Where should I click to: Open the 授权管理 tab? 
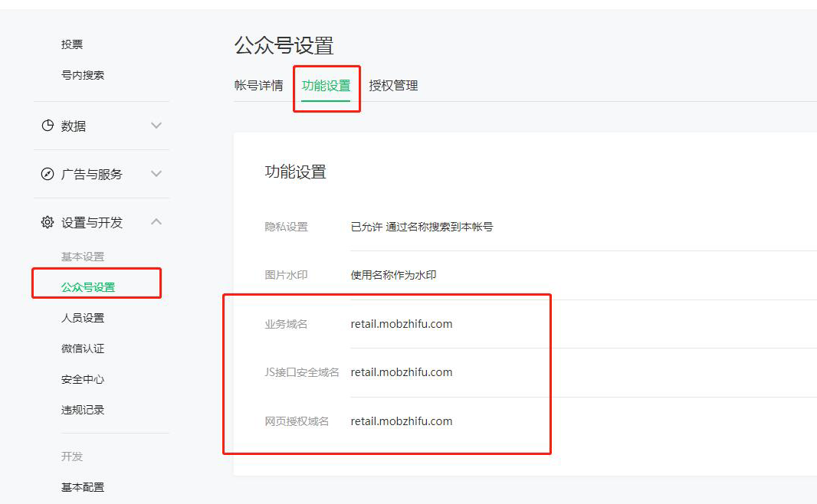393,85
